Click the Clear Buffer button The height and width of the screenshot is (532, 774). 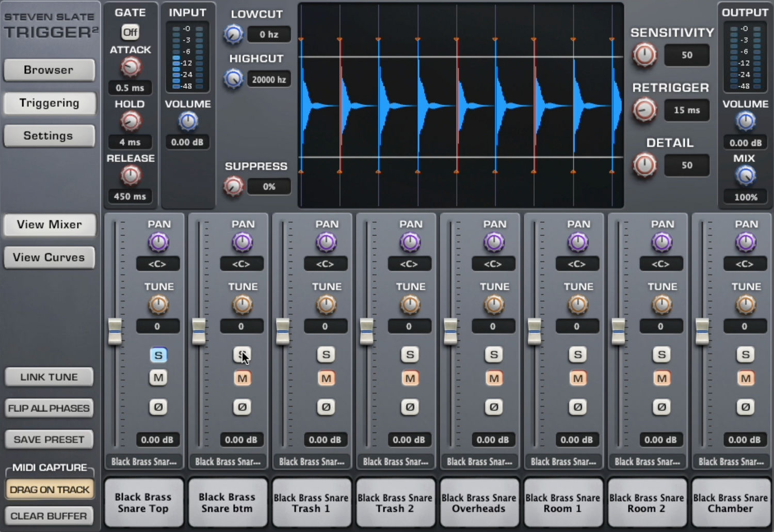(49, 516)
